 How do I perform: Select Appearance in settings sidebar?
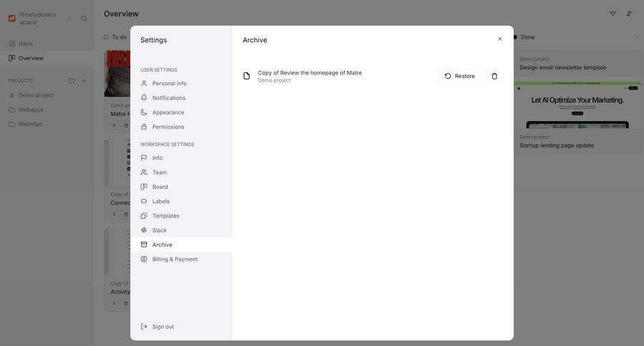(167, 112)
